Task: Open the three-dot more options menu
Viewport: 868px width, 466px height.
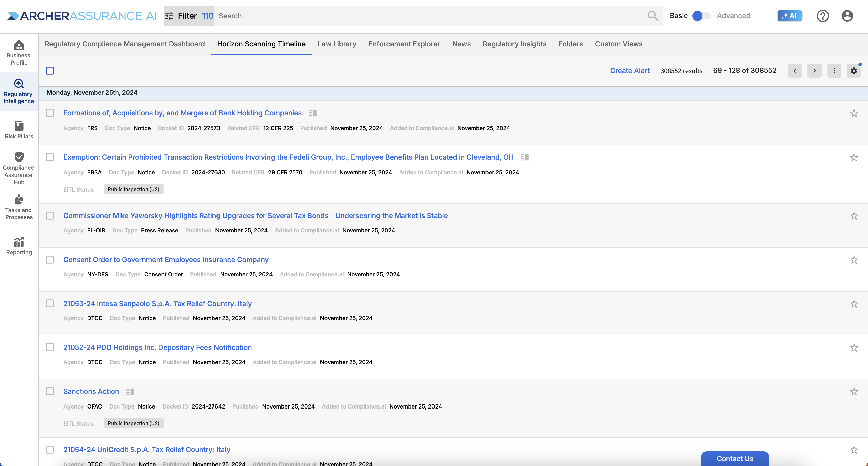Action: pos(834,70)
